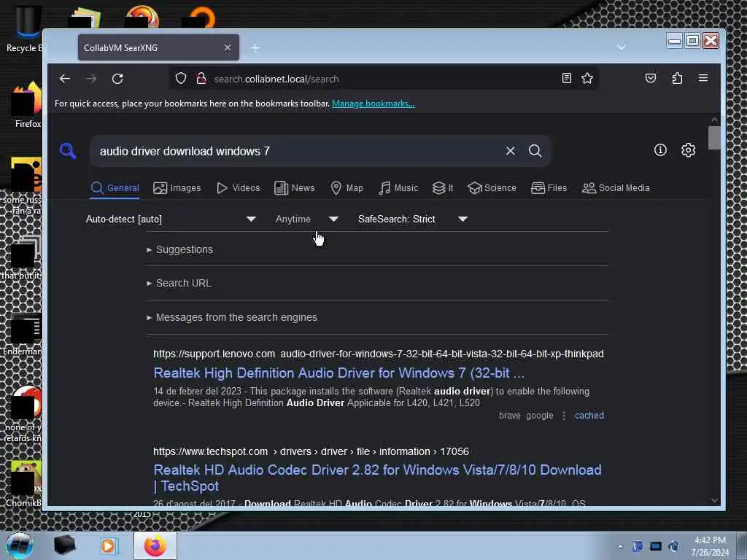Switch to the It search tab

point(443,187)
